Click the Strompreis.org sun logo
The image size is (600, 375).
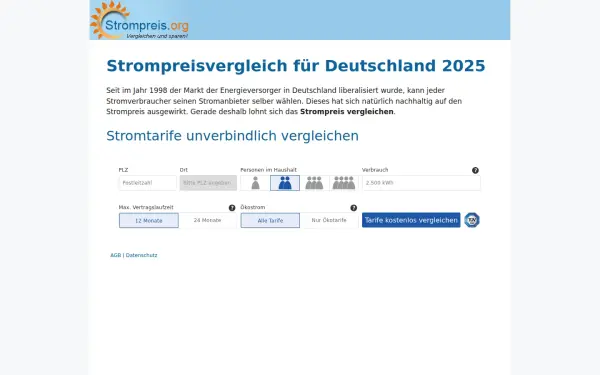coord(140,20)
